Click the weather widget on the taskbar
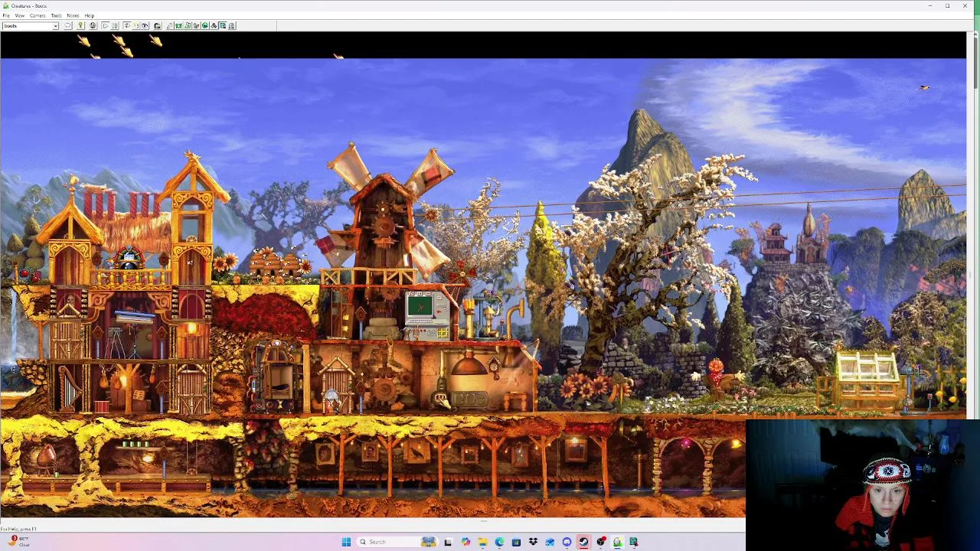Image resolution: width=980 pixels, height=551 pixels. pyautogui.click(x=18, y=541)
